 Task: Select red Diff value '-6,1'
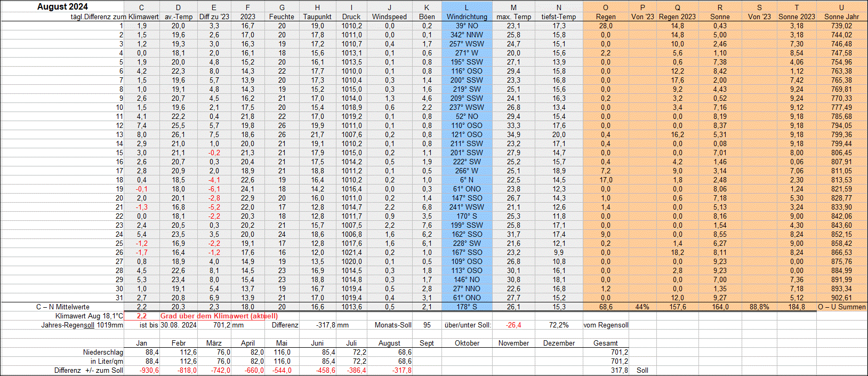point(214,189)
